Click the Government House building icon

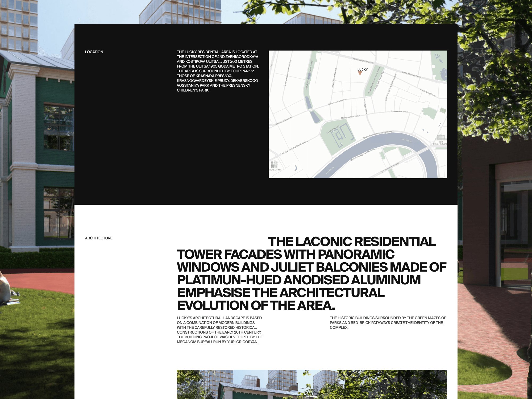[x=441, y=137]
